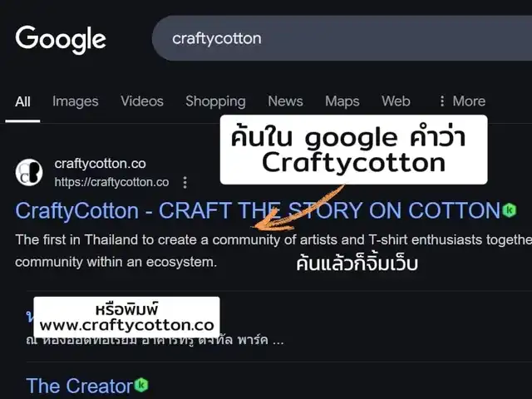Viewport: 532px width, 399px height.
Task: Switch to the Images tab
Action: click(x=76, y=101)
